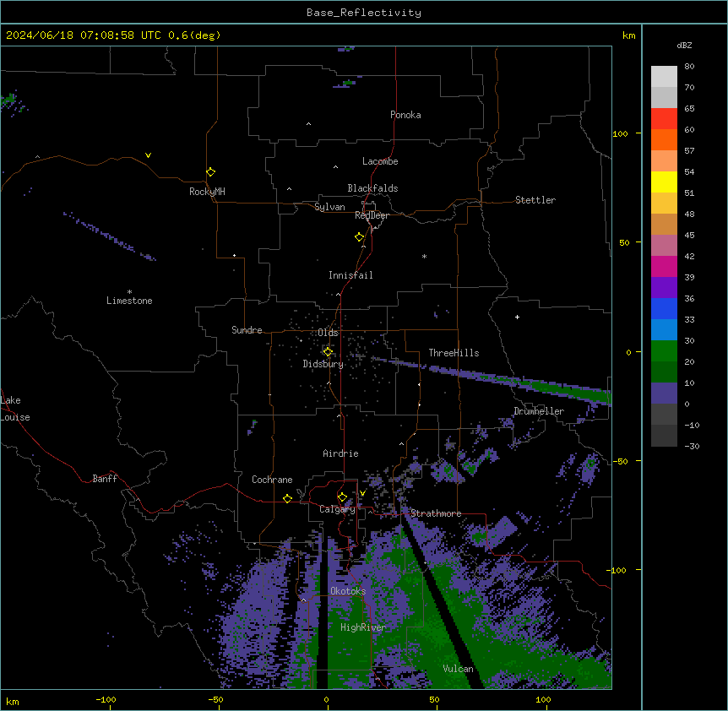Screen dimensions: 728x711
Task: Select the blue 36 dBZ color swatch
Action: coord(664,308)
